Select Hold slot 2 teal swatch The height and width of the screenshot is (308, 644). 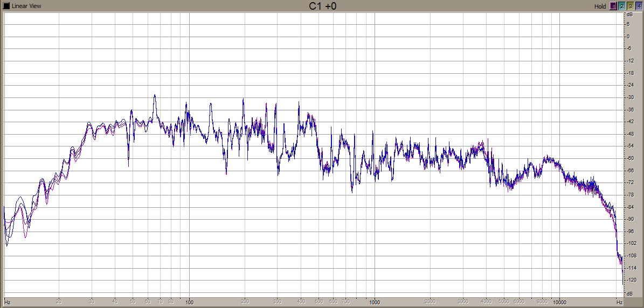[622, 6]
